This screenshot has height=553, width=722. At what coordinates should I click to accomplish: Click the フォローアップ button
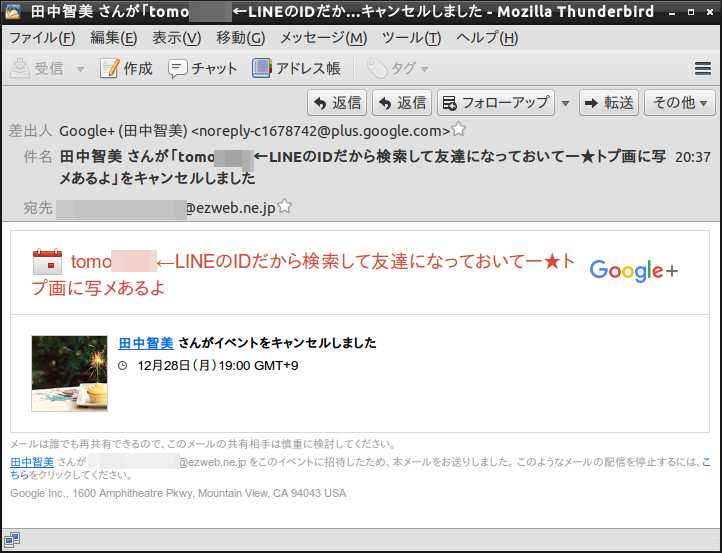pos(496,103)
